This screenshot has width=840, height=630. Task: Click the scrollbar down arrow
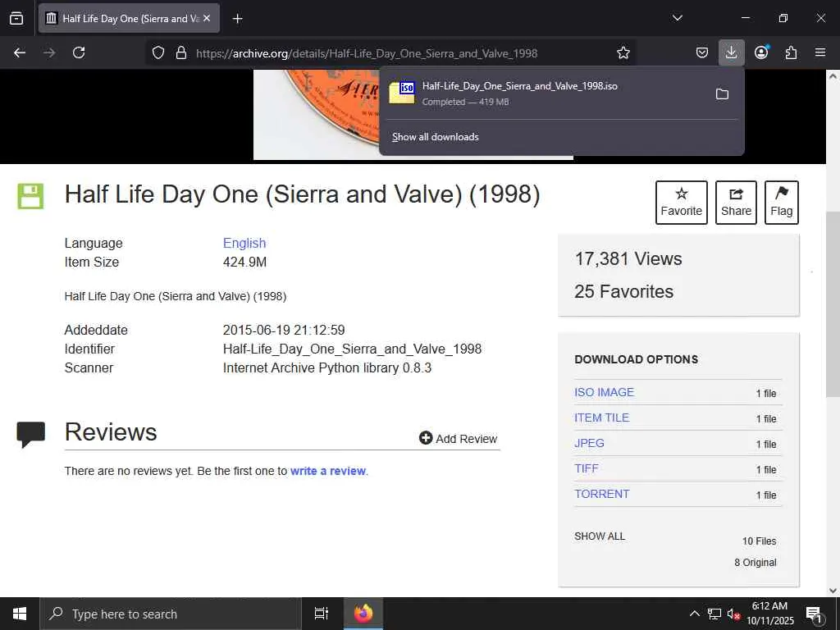[x=833, y=591]
